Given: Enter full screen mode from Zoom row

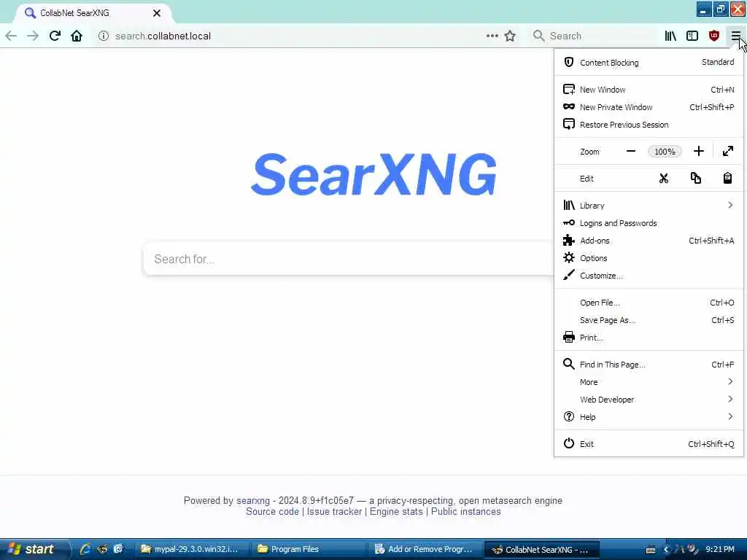Looking at the screenshot, I should (727, 152).
